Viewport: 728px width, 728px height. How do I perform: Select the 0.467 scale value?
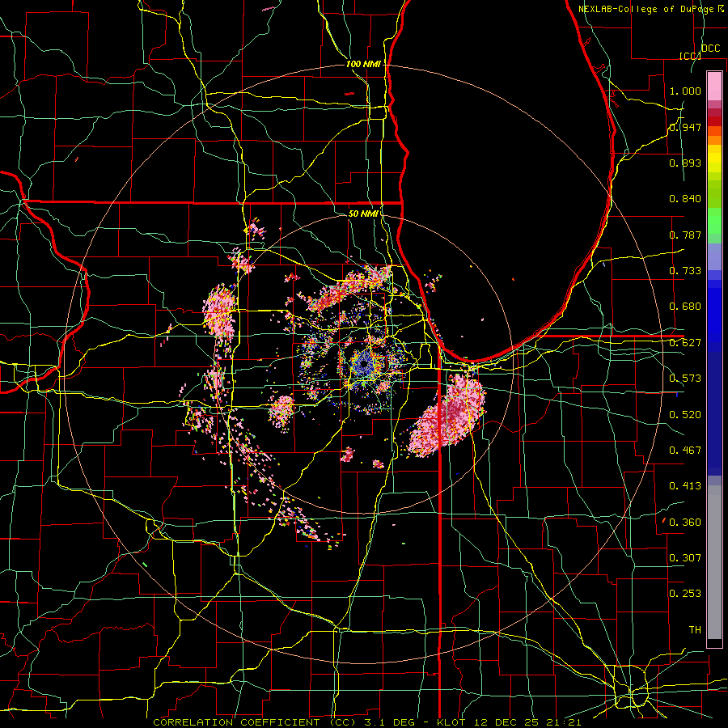coord(685,451)
